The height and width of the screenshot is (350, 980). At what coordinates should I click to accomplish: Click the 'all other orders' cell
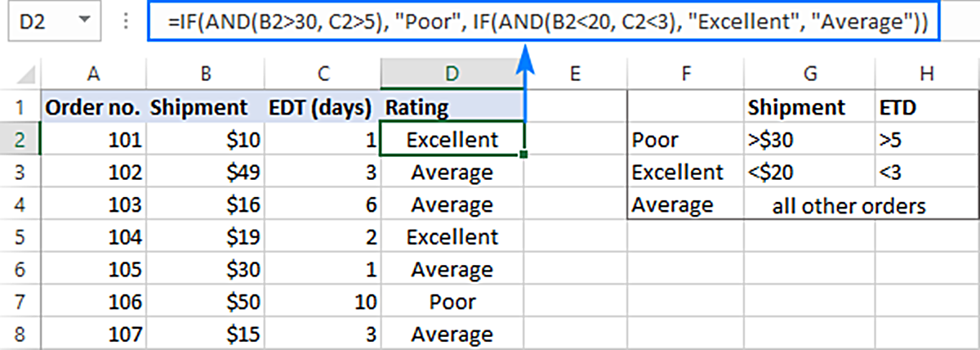click(849, 205)
